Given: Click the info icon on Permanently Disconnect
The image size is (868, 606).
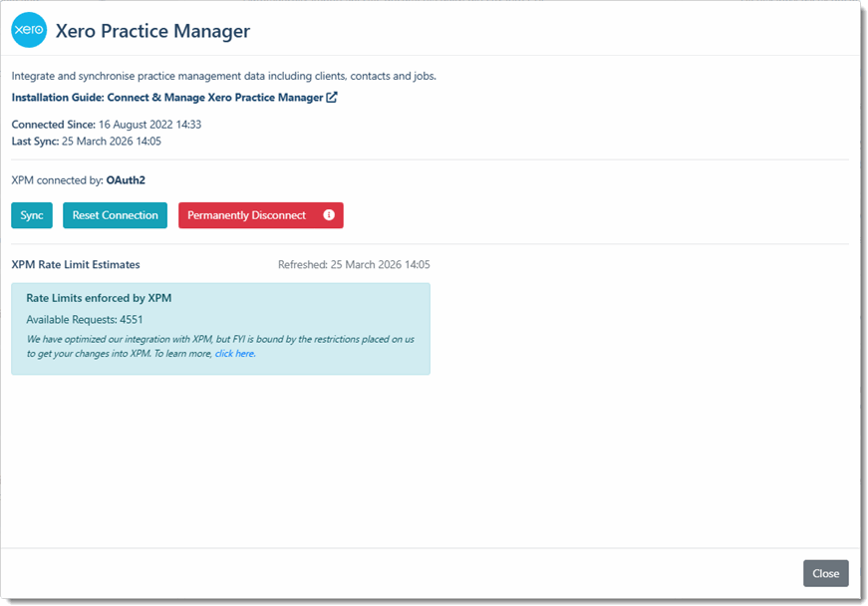Looking at the screenshot, I should click(x=329, y=214).
